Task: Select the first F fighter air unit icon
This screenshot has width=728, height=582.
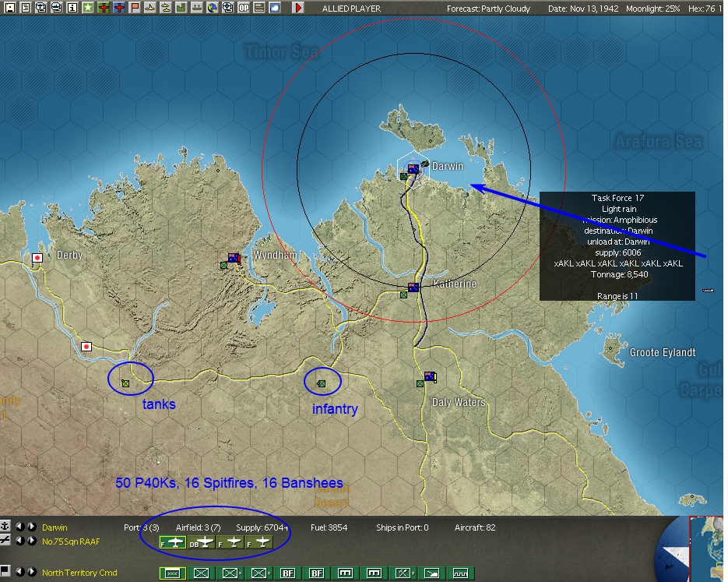Action: click(173, 542)
